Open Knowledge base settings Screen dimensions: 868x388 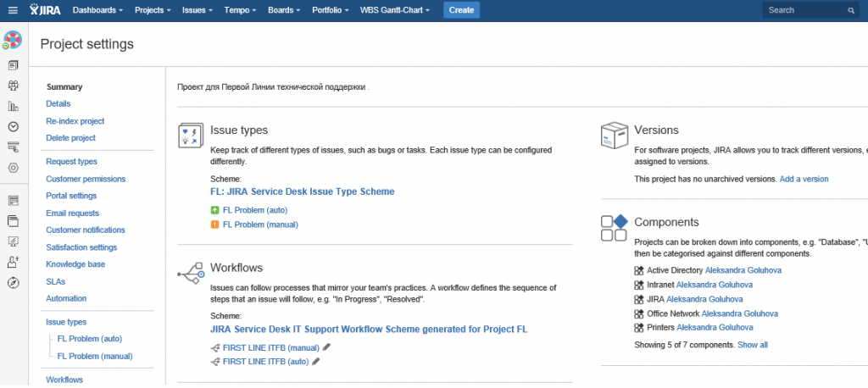click(75, 264)
